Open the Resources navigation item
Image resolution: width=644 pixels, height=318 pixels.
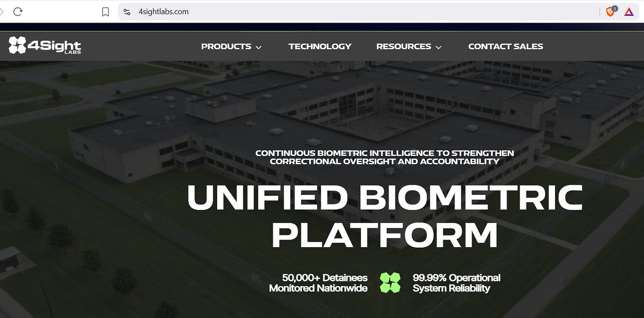click(x=403, y=47)
